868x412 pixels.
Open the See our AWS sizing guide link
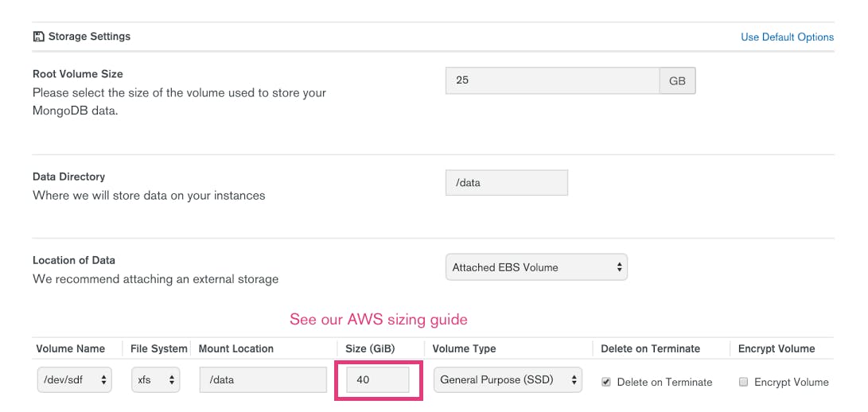pos(379,320)
